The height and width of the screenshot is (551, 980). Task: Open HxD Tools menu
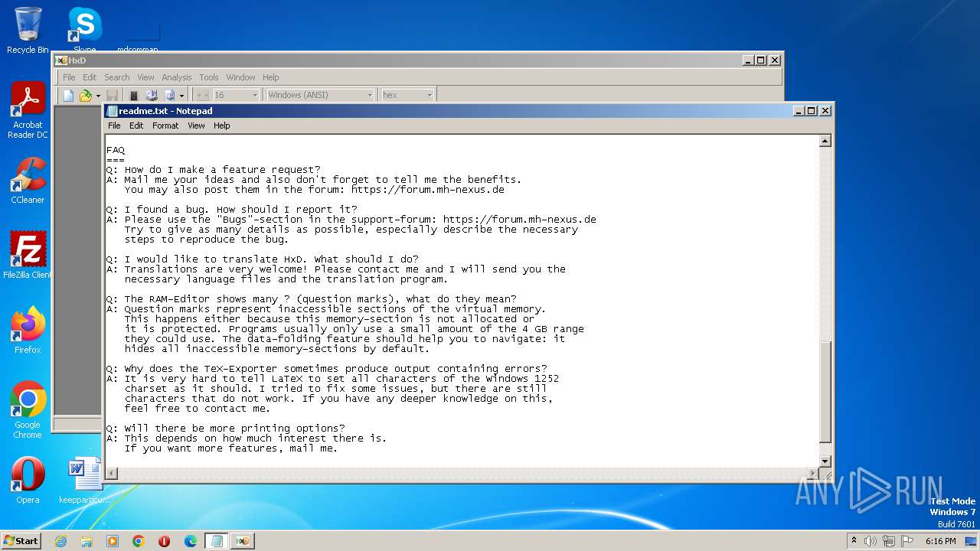coord(209,77)
